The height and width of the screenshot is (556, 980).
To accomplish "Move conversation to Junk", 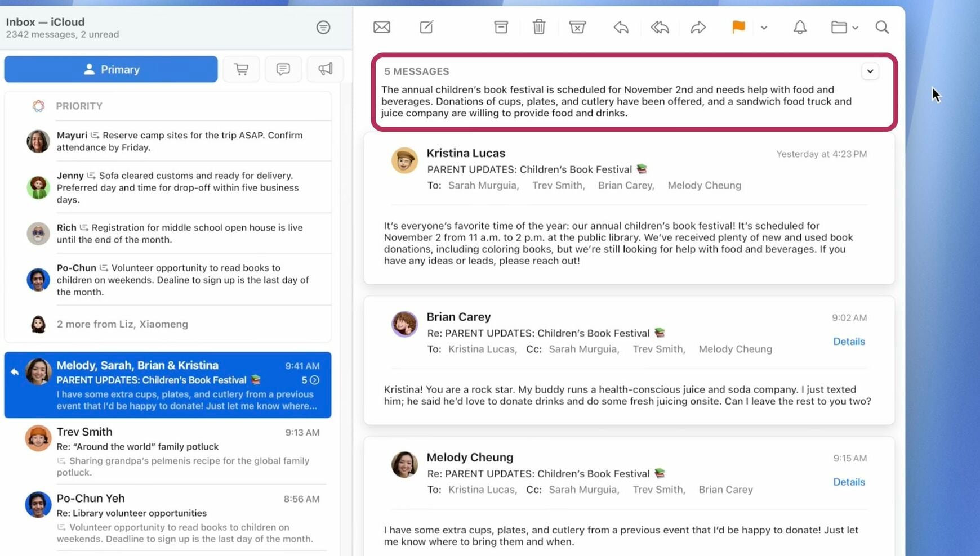I will click(x=577, y=27).
